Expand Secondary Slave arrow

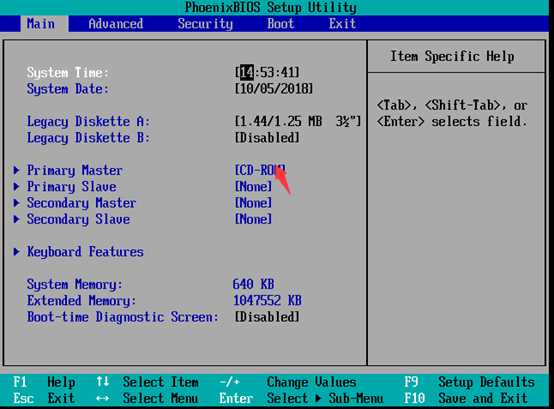click(x=16, y=219)
